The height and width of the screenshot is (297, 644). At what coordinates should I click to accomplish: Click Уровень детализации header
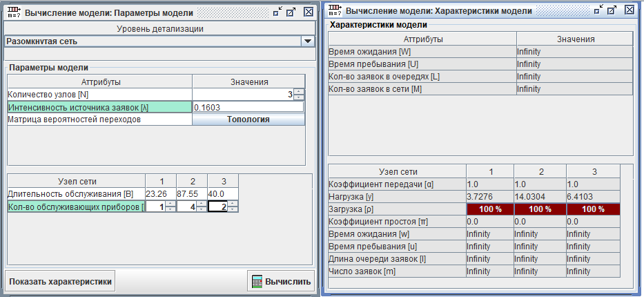tap(159, 29)
